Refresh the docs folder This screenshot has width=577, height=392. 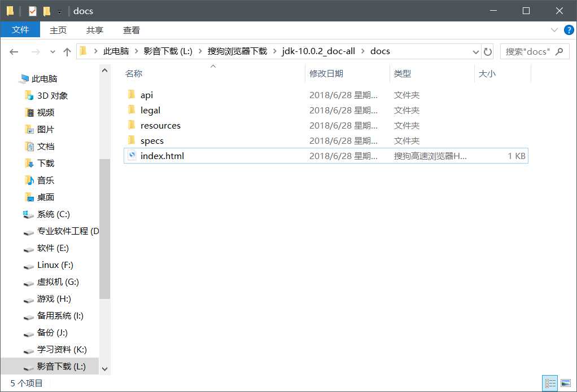(x=488, y=52)
